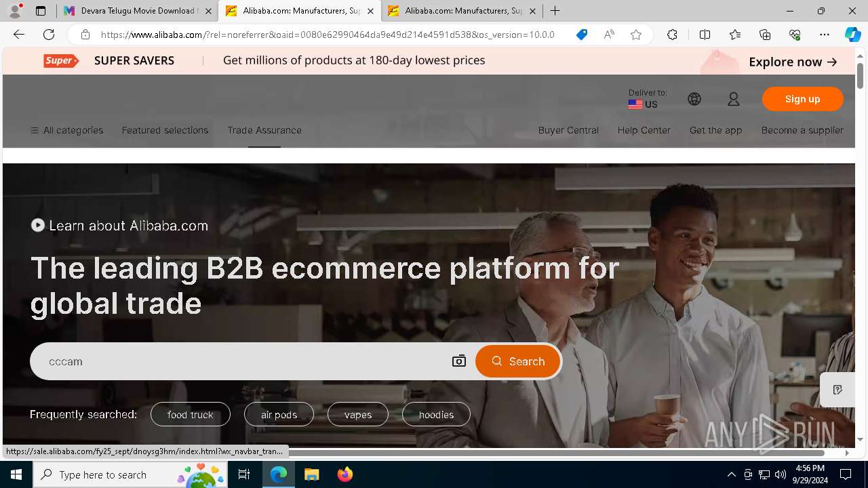
Task: Open the taskbar clock and date
Action: [x=810, y=474]
